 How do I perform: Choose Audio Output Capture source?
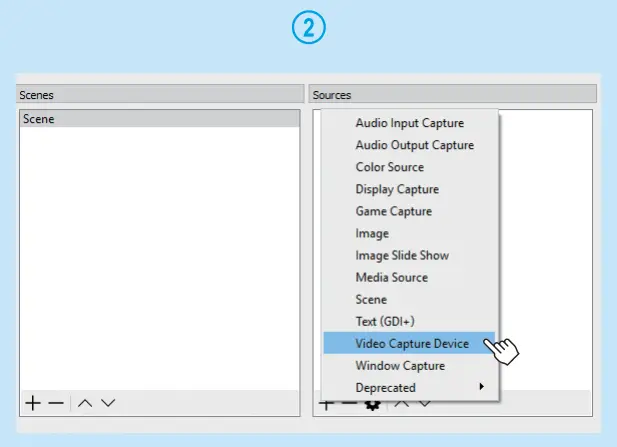pyautogui.click(x=409, y=145)
